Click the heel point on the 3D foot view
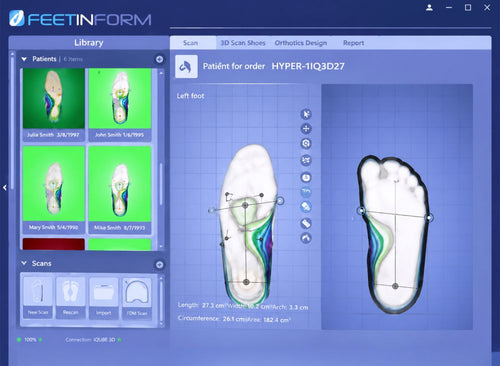This screenshot has height=366, width=500. 395,286
